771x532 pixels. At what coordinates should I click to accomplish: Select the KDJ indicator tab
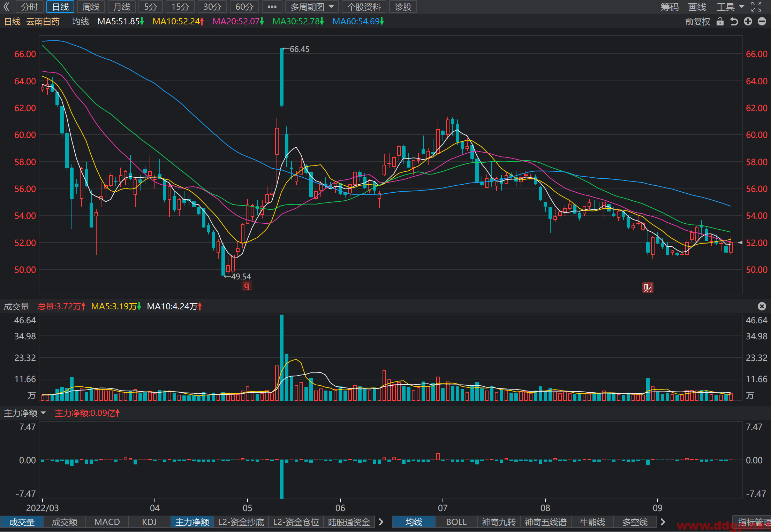pyautogui.click(x=149, y=522)
